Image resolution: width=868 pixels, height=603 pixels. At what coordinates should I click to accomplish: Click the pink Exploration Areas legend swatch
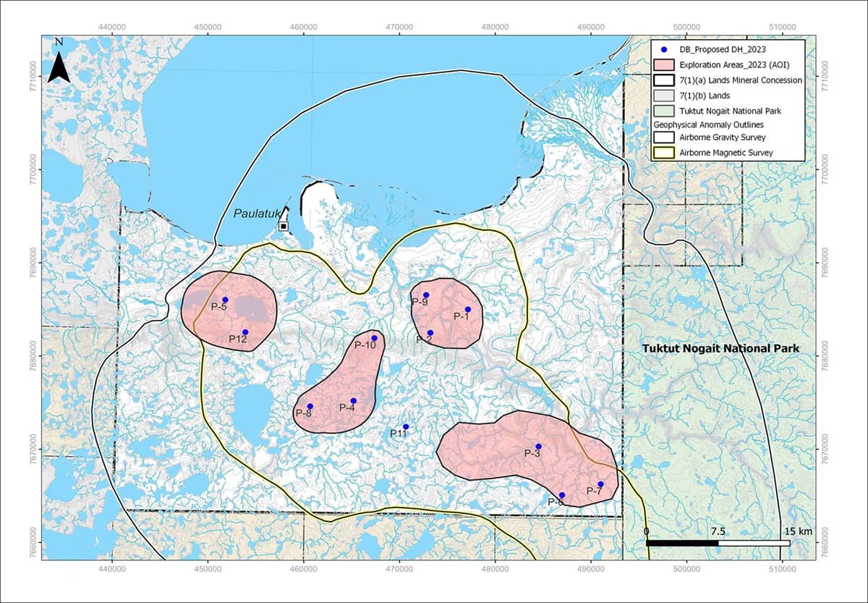click(x=663, y=65)
